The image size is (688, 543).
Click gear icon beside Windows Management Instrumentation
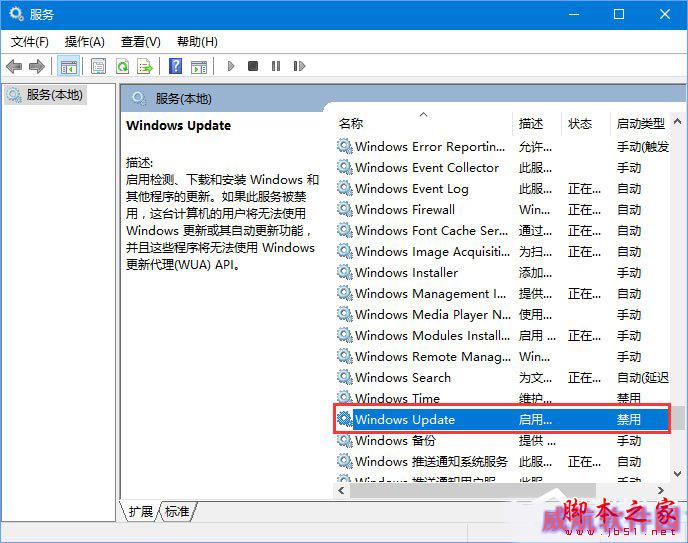pyautogui.click(x=345, y=293)
